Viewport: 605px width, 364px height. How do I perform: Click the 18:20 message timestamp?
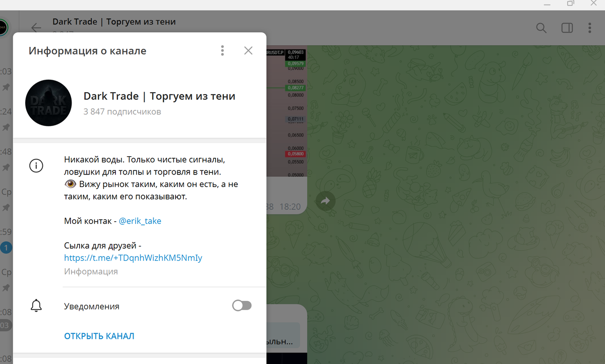[x=290, y=207]
